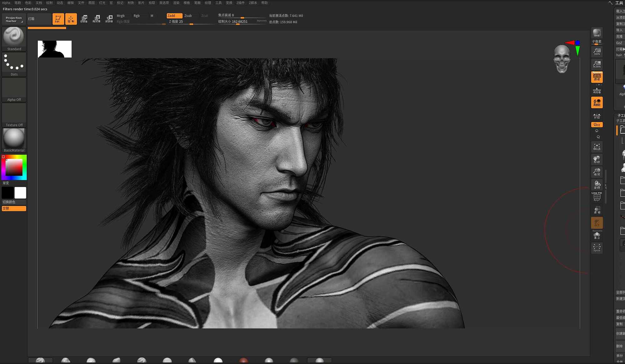Open the Z插件 menu
The height and width of the screenshot is (364, 625).
coord(240,3)
